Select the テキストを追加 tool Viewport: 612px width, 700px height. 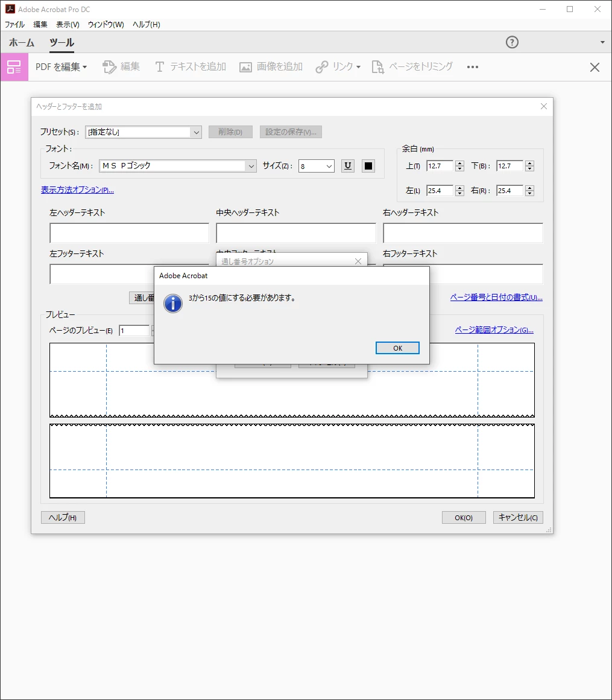tap(191, 67)
